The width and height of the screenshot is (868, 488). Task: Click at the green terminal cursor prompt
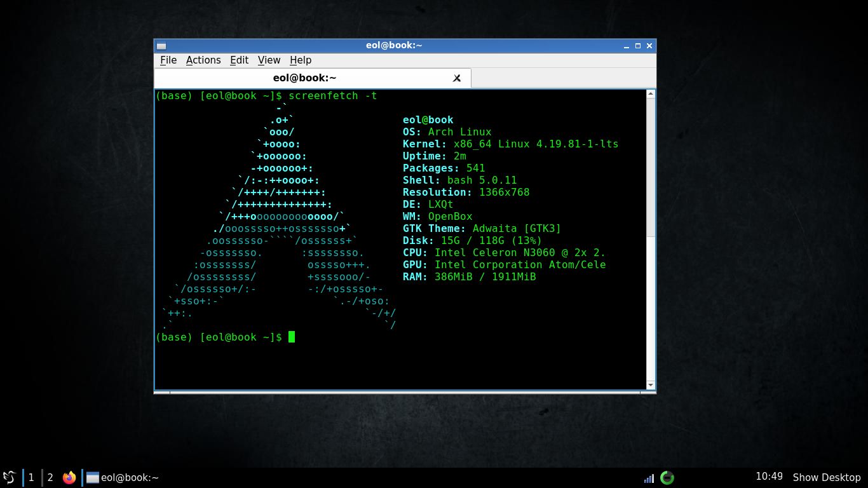(x=292, y=337)
